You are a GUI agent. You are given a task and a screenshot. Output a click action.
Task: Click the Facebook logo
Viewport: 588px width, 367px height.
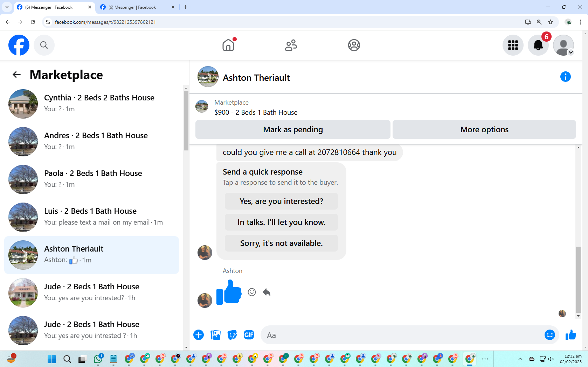point(19,45)
